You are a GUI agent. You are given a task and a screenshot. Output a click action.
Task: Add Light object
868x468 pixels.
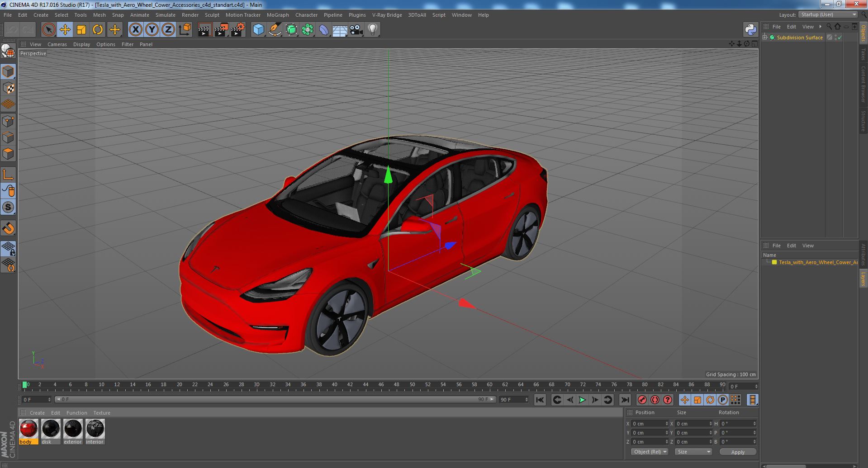coord(372,30)
